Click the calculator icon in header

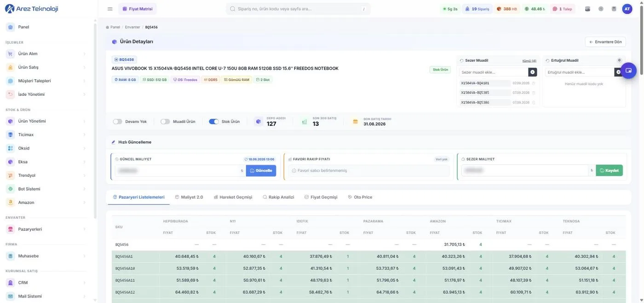coord(614,9)
